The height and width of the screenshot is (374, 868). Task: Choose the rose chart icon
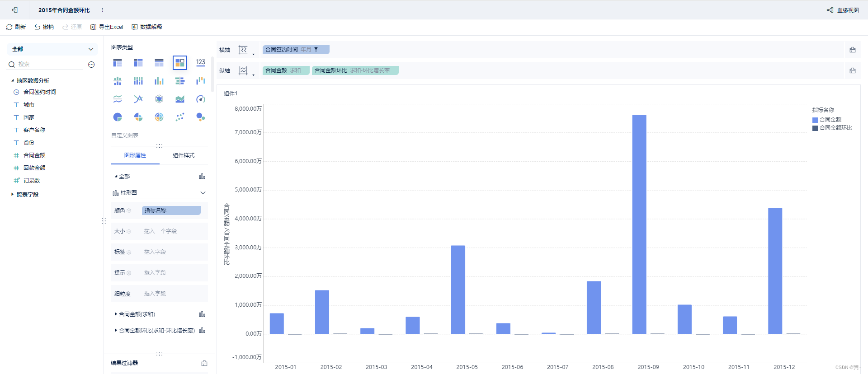[x=138, y=117]
